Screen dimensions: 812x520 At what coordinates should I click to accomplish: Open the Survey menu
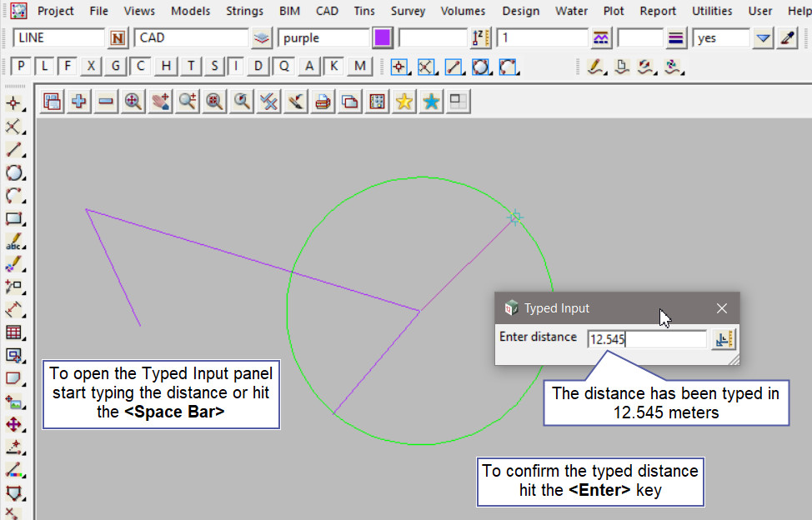[x=408, y=11]
